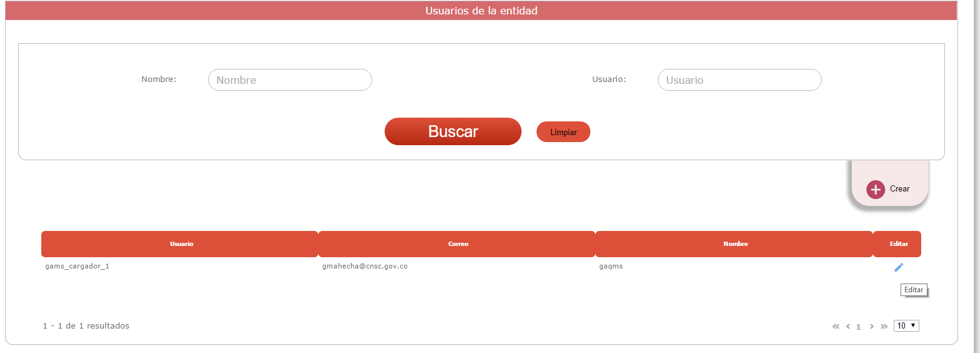The width and height of the screenshot is (980, 353).
Task: Go to the previous results page arrow
Action: click(848, 326)
